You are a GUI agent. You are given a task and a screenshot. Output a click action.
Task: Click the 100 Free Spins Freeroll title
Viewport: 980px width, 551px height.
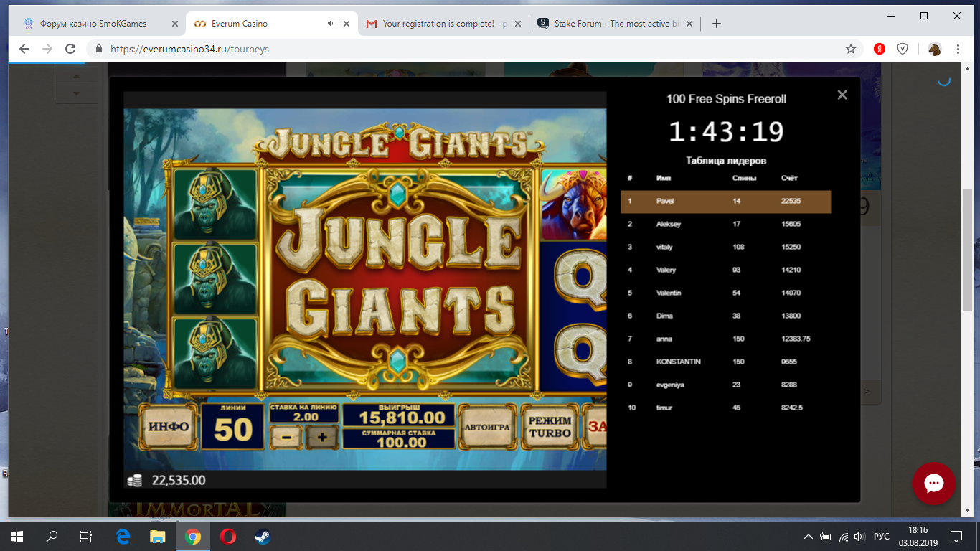tap(726, 99)
